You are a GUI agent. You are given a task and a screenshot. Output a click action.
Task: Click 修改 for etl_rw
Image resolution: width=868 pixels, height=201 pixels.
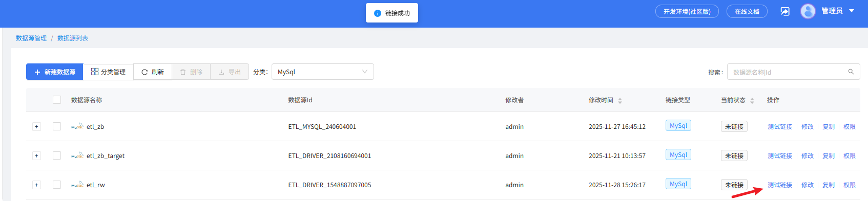pyautogui.click(x=808, y=185)
